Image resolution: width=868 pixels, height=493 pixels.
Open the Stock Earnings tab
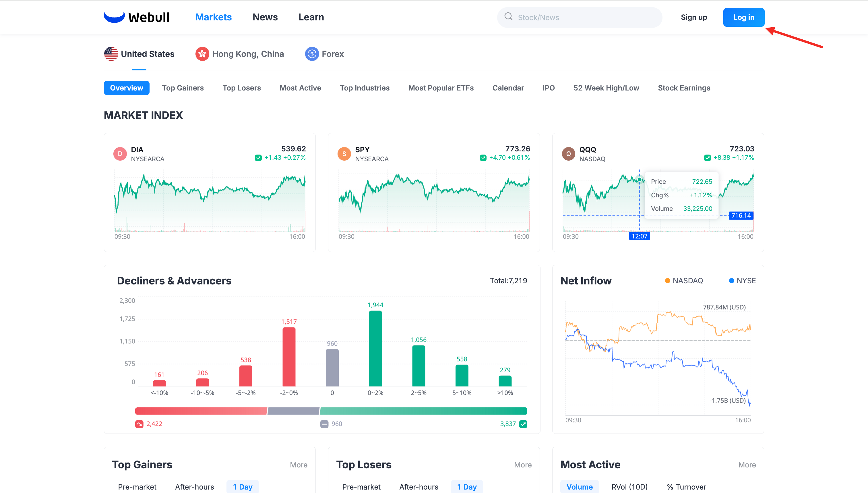coord(684,88)
